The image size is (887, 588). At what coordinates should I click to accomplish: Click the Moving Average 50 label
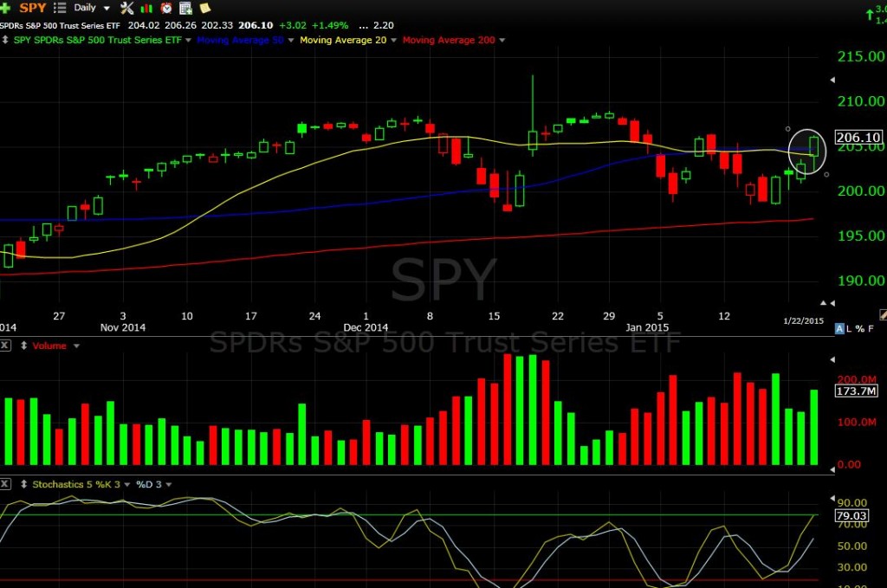240,40
